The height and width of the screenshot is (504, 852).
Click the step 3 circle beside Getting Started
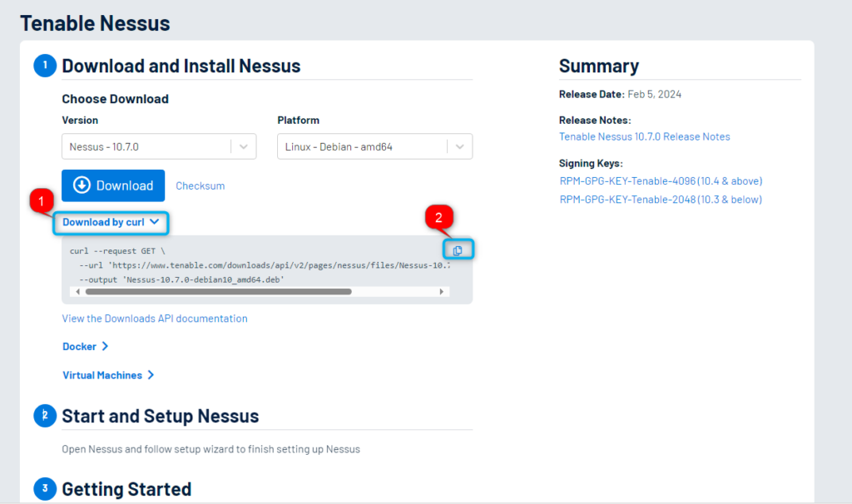[44, 489]
